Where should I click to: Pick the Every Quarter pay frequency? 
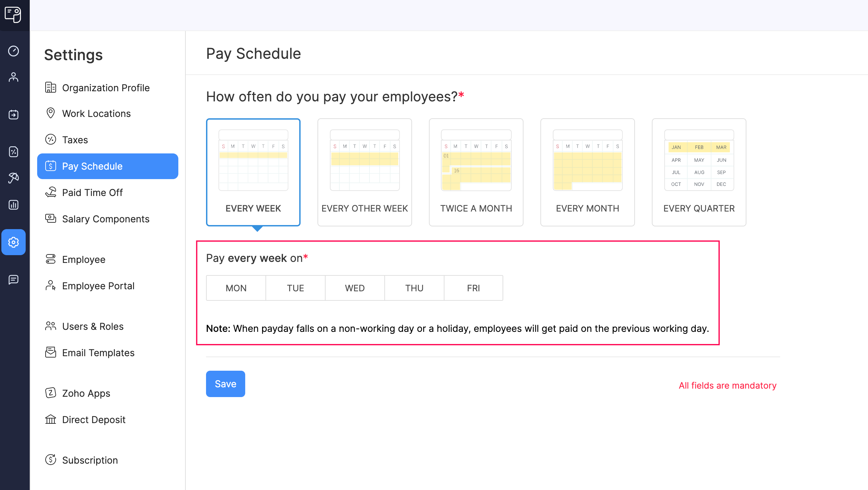point(699,172)
